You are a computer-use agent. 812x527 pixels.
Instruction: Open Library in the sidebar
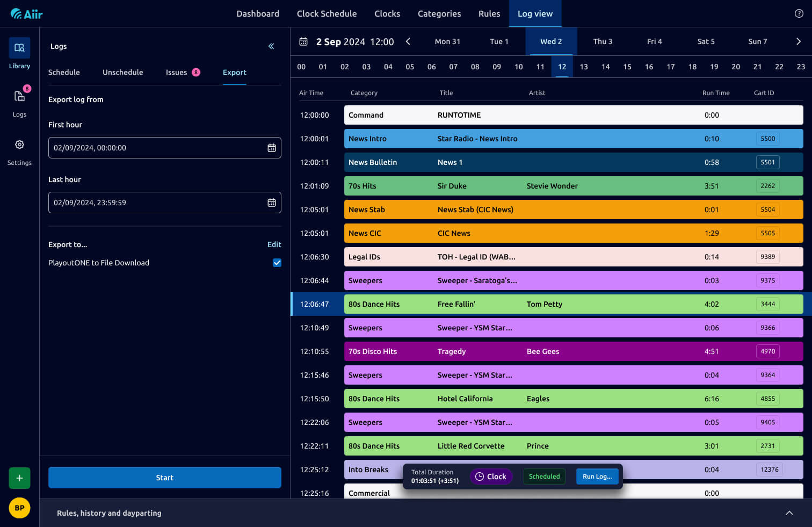[19, 54]
